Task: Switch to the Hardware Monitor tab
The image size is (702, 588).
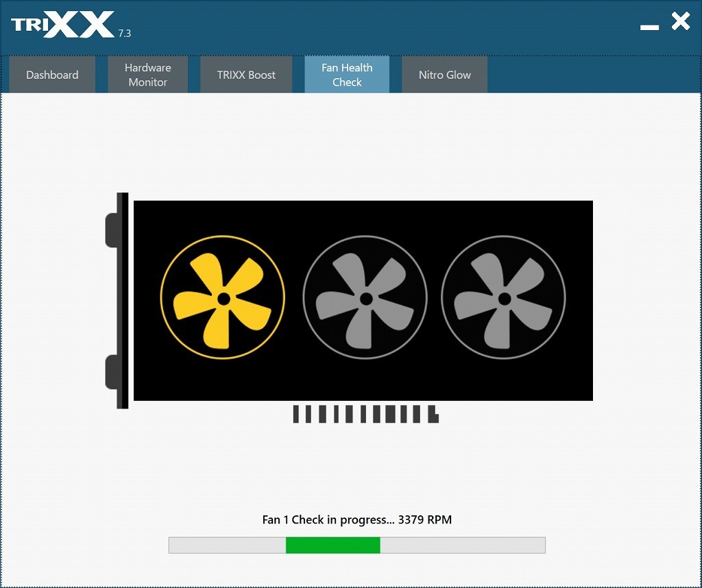Action: click(x=148, y=75)
